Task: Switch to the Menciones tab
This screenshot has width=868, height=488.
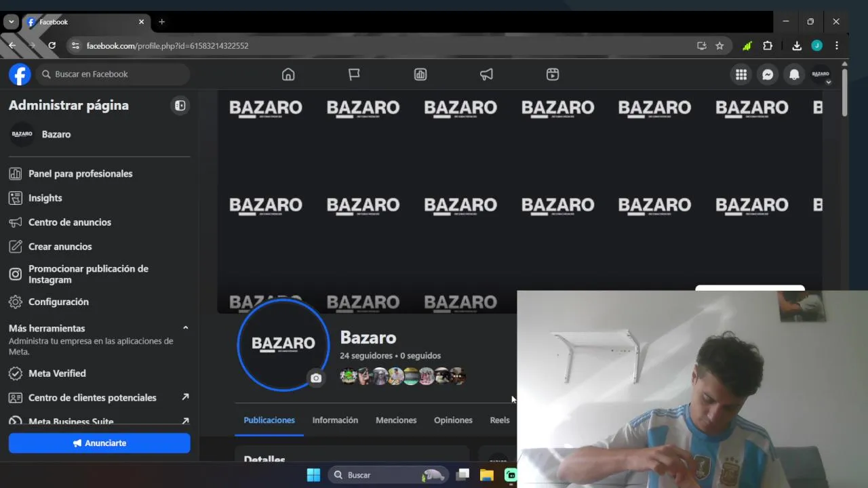Action: [x=396, y=420]
